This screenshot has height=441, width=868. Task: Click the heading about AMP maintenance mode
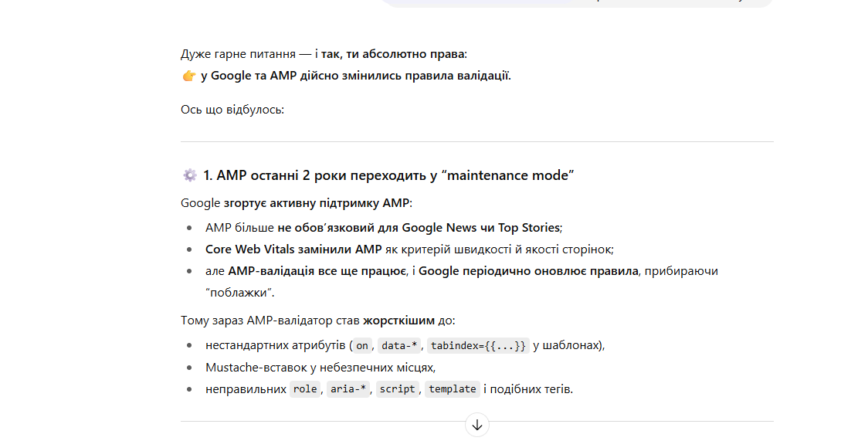tap(388, 175)
